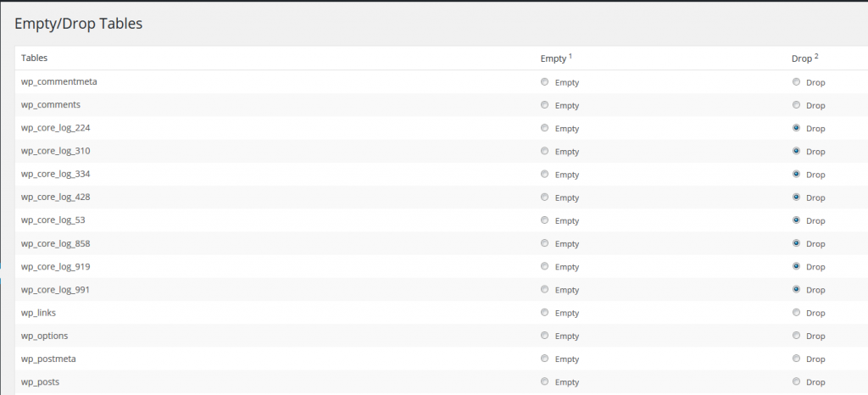Switch wp_core_log_858 to Empty
This screenshot has width=868, height=395.
pos(544,243)
